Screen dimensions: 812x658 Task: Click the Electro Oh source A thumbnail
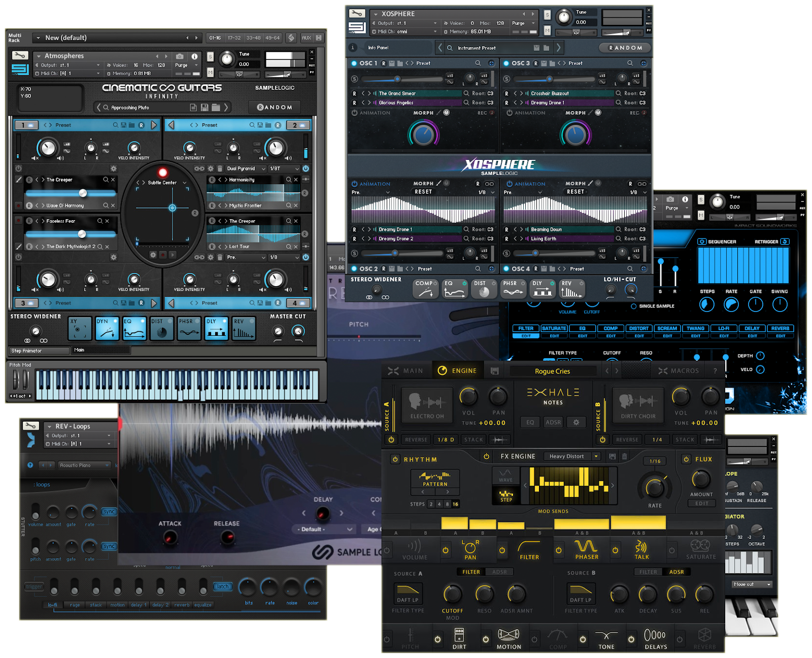click(x=427, y=405)
